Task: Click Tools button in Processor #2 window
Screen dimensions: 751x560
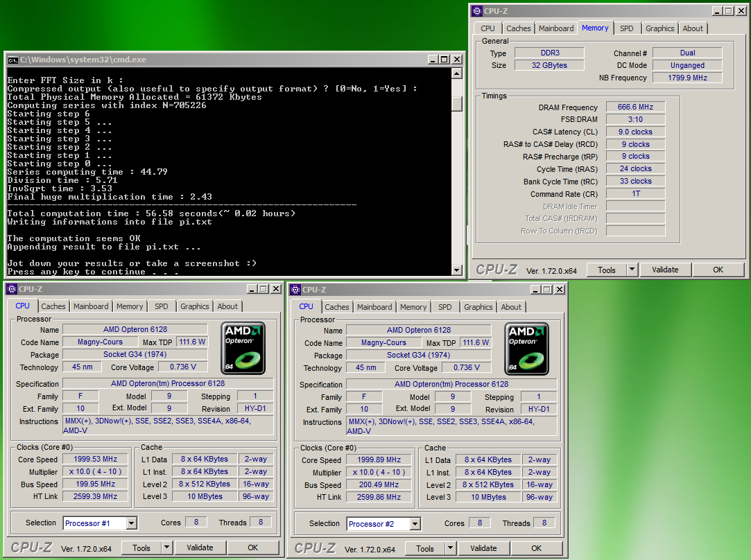Action: pos(424,548)
